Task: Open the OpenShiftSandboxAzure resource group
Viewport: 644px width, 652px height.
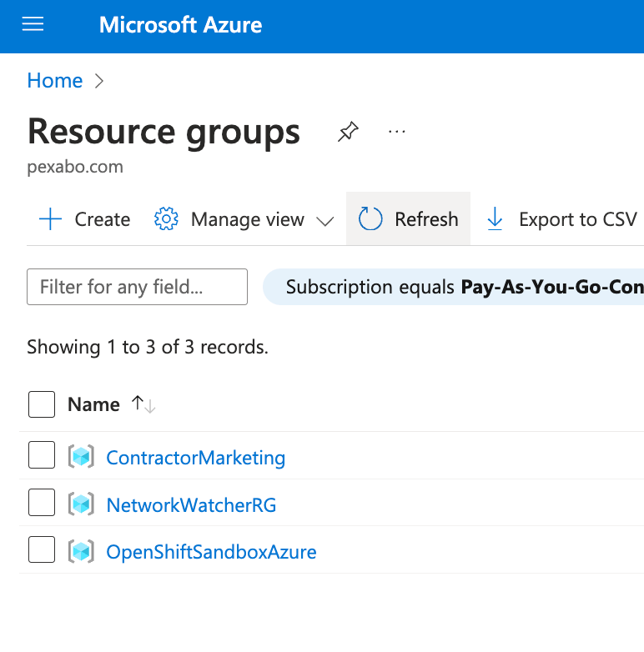Action: [211, 552]
